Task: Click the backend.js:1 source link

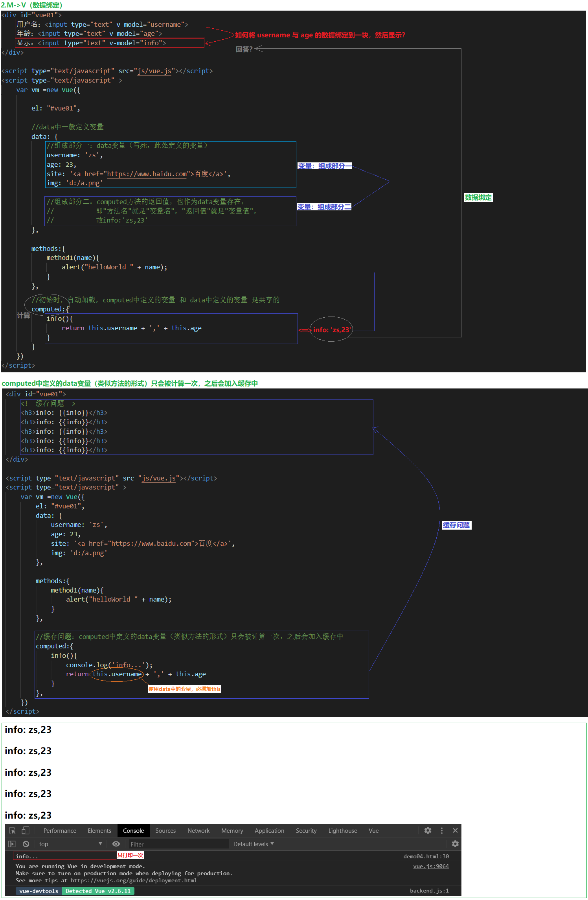Action: (429, 891)
